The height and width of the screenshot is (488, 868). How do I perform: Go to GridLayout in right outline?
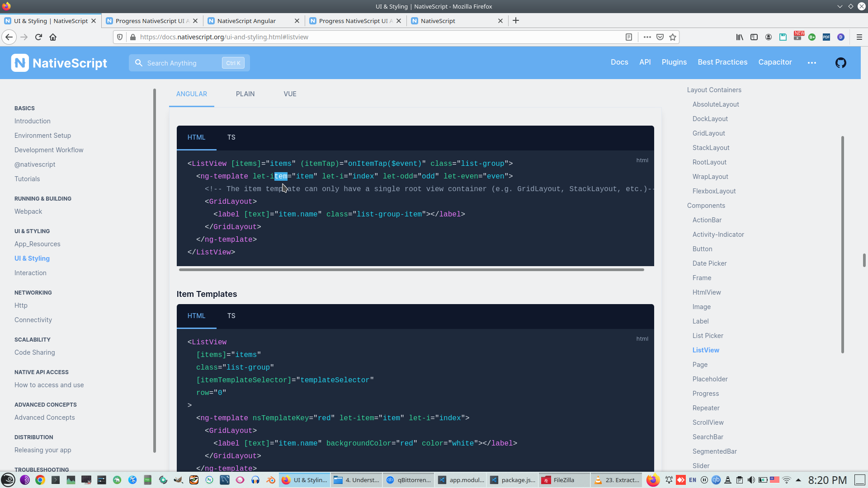[708, 133]
